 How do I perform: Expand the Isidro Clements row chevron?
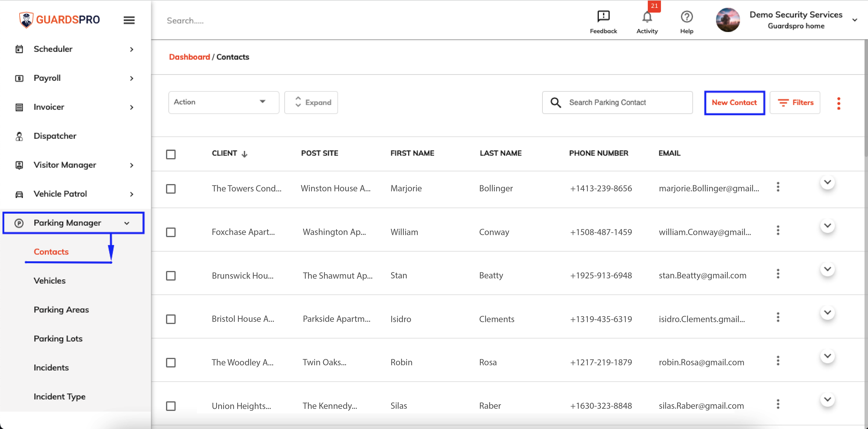[828, 313]
